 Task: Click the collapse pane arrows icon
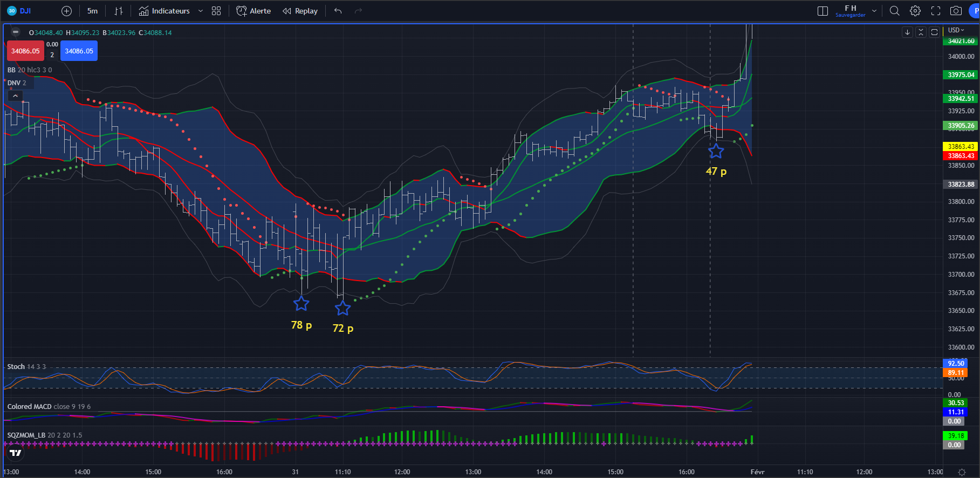[x=921, y=32]
